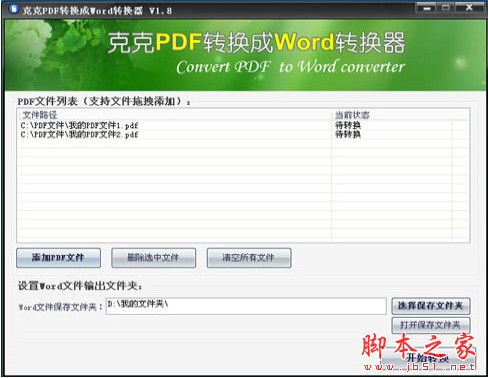The image size is (488, 378).
Task: Click the 待转换 status of 我的PDF文件2.pdf
Action: 348,134
